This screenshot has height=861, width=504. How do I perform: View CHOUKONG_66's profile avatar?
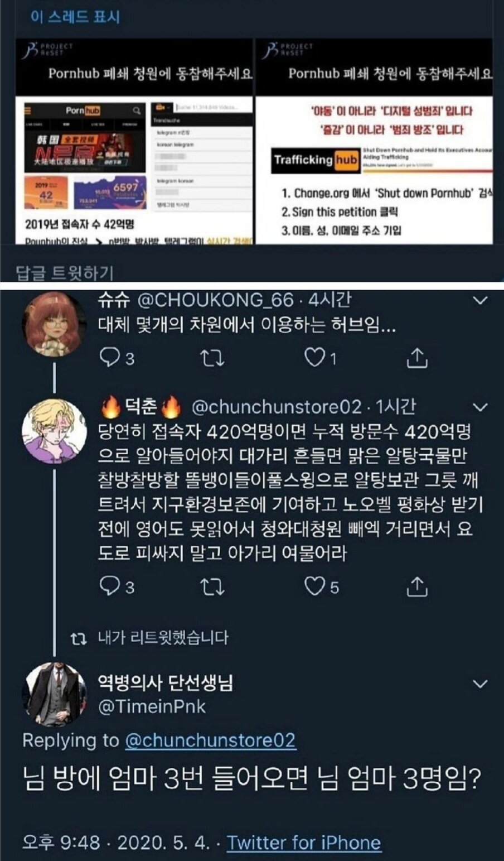click(x=54, y=324)
